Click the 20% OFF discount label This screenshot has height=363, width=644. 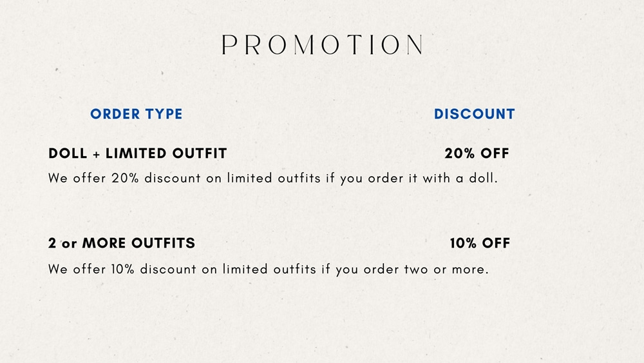pyautogui.click(x=477, y=153)
